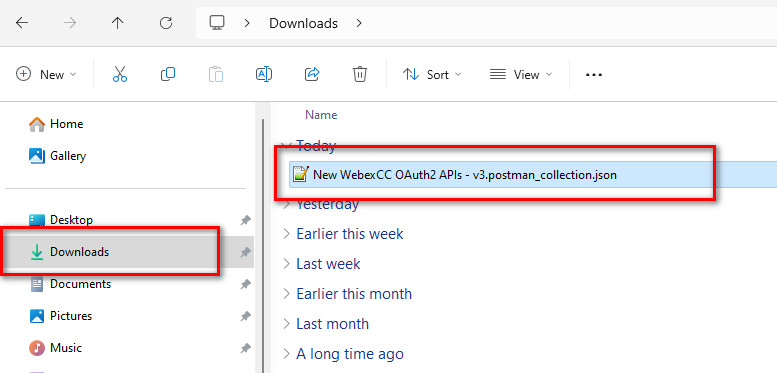Go back with the Back arrow
This screenshot has height=373, width=777.
click(22, 23)
